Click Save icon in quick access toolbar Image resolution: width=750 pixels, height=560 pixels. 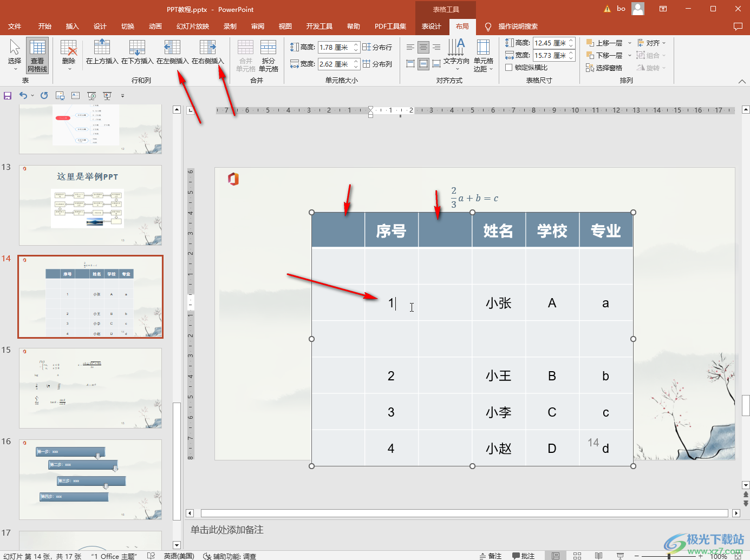(8, 96)
